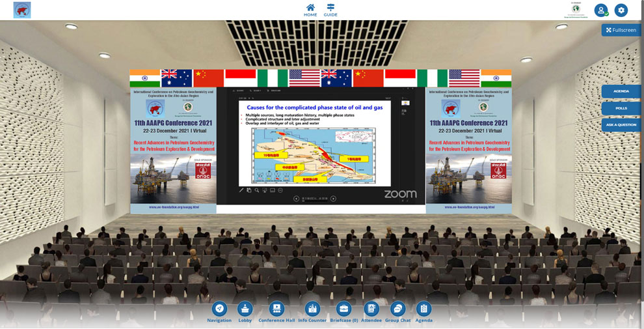Go to HOME in top navigation
The image size is (644, 329).
point(310,10)
